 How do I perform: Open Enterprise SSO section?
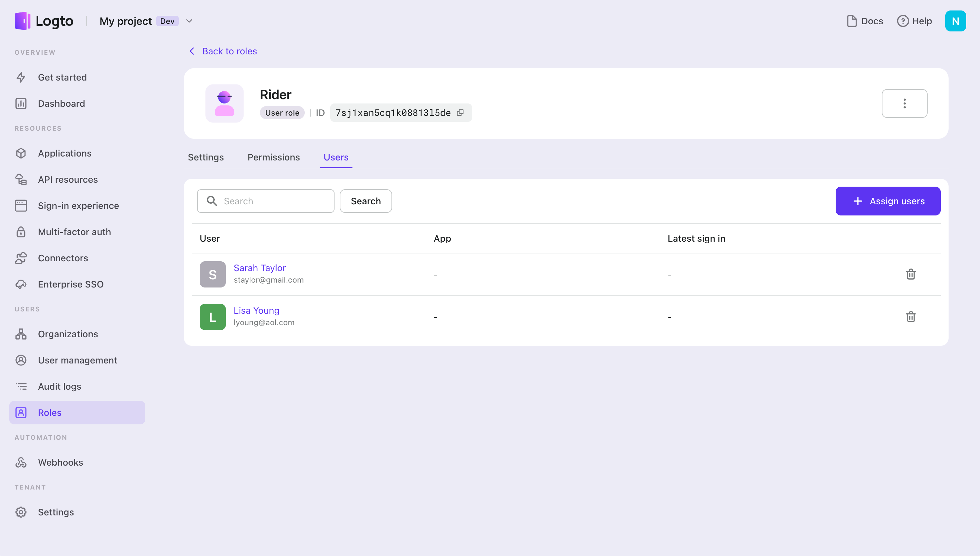71,285
